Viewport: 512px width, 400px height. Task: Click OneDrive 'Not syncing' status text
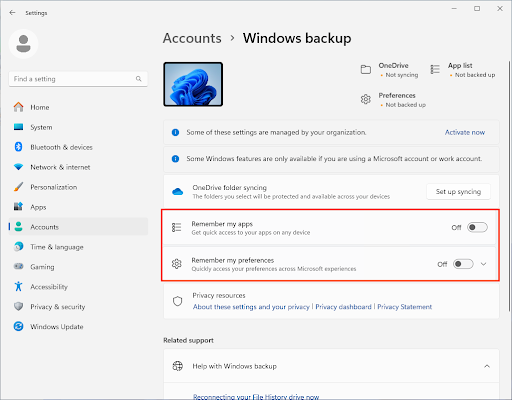pos(402,75)
